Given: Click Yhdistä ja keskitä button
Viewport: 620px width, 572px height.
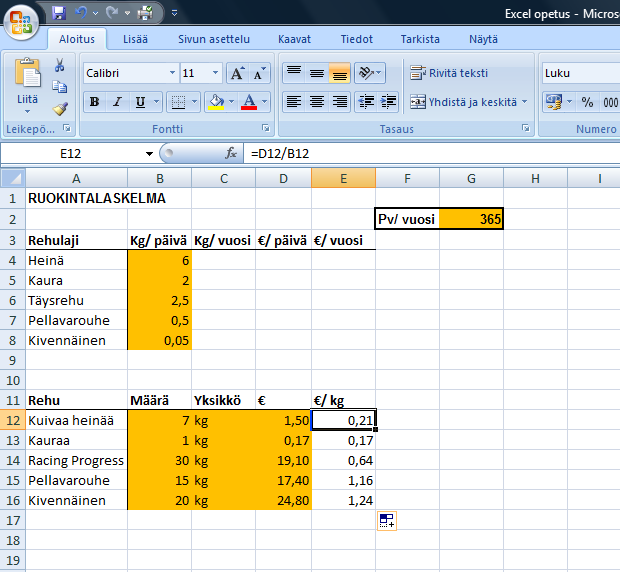Looking at the screenshot, I should tap(463, 102).
